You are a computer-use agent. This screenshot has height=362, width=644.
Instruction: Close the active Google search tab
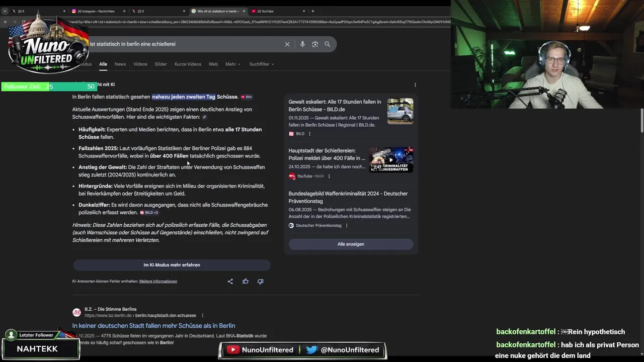(x=245, y=11)
